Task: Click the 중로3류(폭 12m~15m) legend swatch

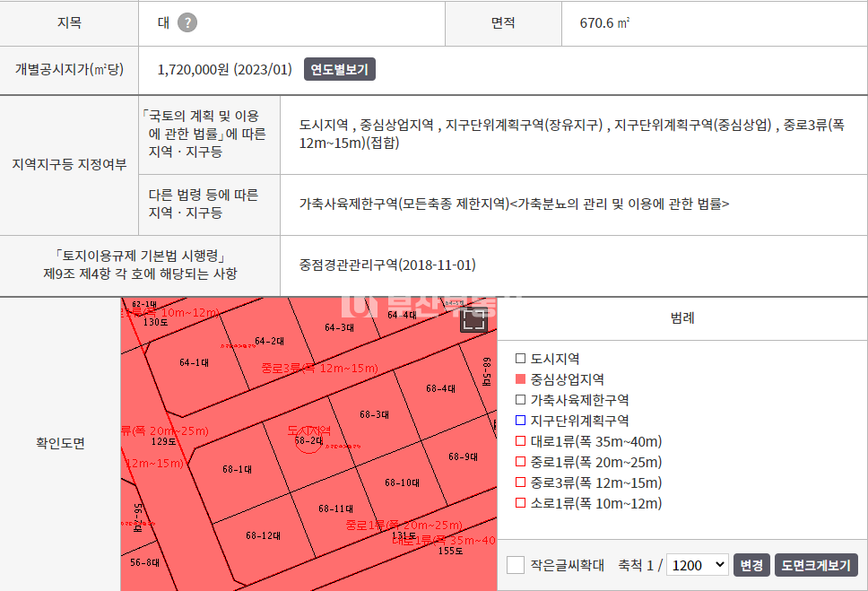Action: (x=520, y=482)
